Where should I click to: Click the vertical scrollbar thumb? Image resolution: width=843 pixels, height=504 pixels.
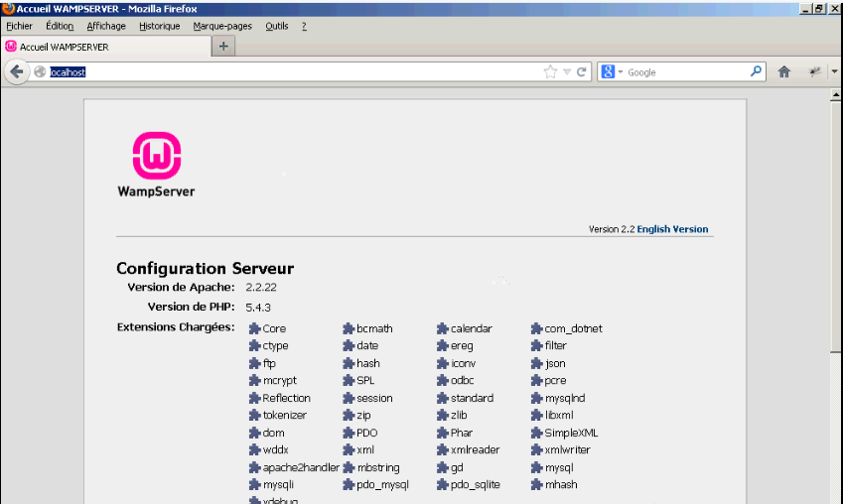coord(835,227)
